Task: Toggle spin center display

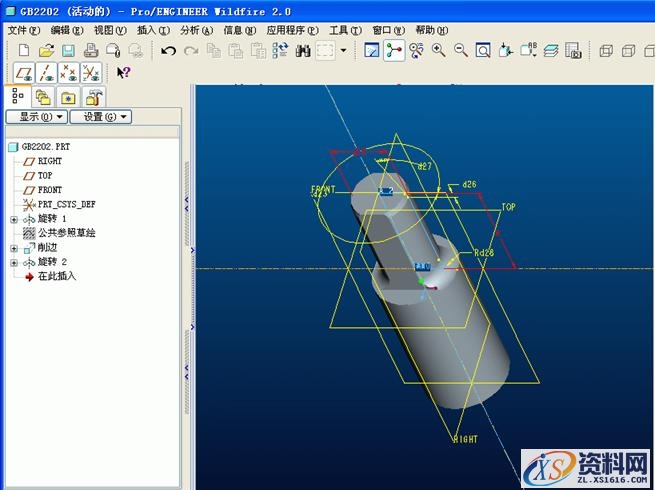Action: [x=394, y=50]
